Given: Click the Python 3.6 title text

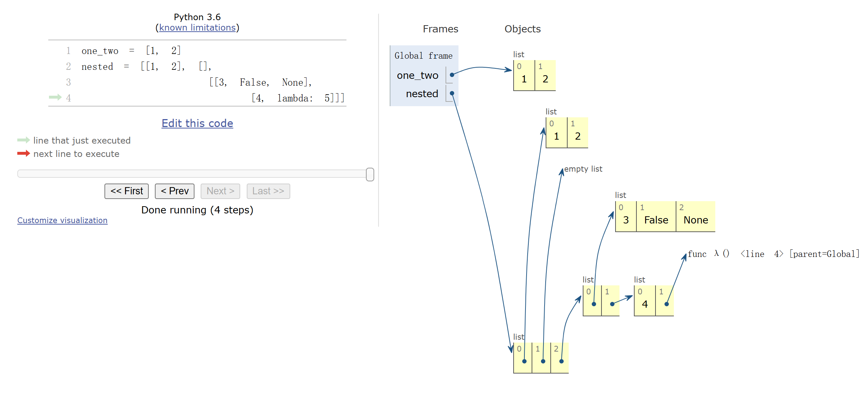Looking at the screenshot, I should (197, 17).
